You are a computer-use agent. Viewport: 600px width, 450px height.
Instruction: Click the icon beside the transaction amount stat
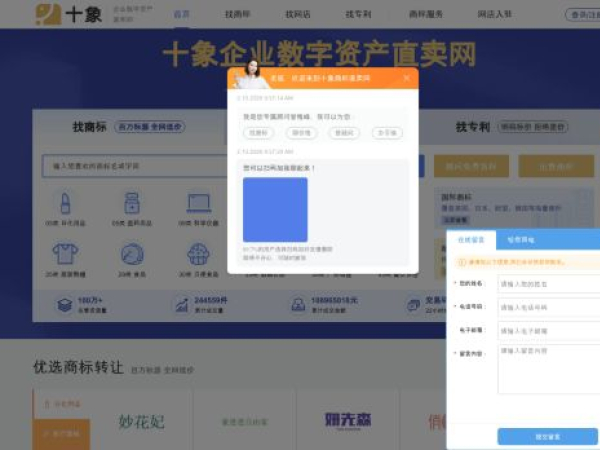pos(298,305)
